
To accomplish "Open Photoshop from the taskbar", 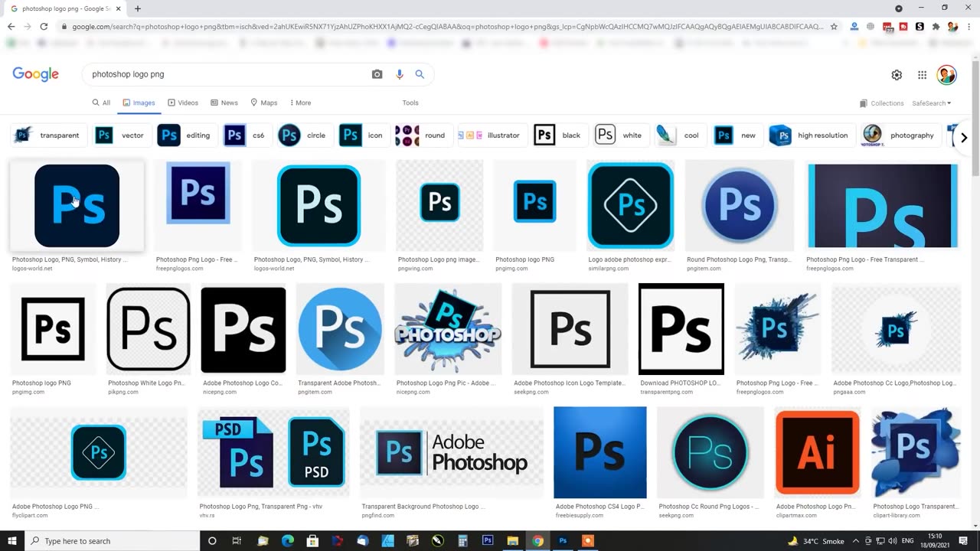I will tap(563, 541).
